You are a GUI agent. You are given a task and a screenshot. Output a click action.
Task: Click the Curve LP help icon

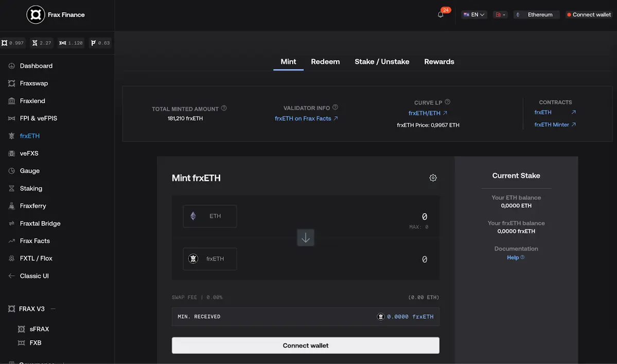(447, 102)
